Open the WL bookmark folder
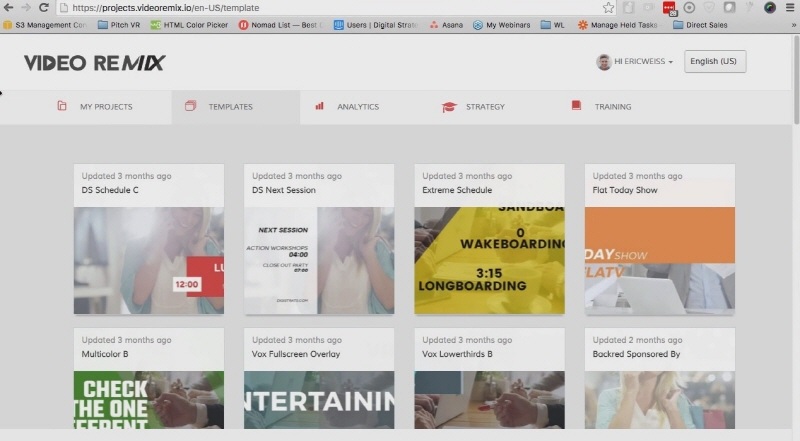The width and height of the screenshot is (800, 441). click(553, 25)
